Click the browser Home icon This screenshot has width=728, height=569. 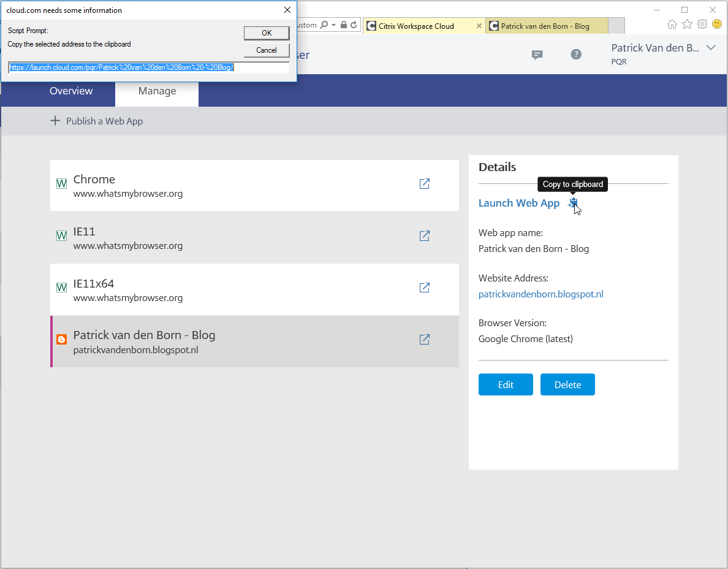pyautogui.click(x=672, y=25)
